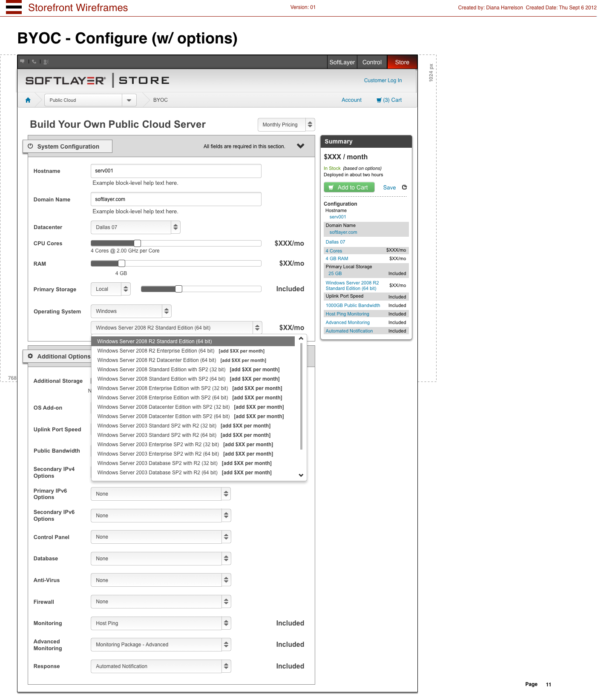
Task: Collapse the System Configuration section chevron
Action: (301, 146)
